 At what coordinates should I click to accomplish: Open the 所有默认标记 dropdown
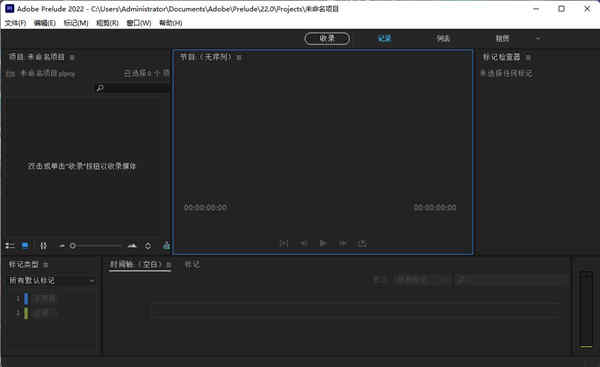[x=52, y=281]
